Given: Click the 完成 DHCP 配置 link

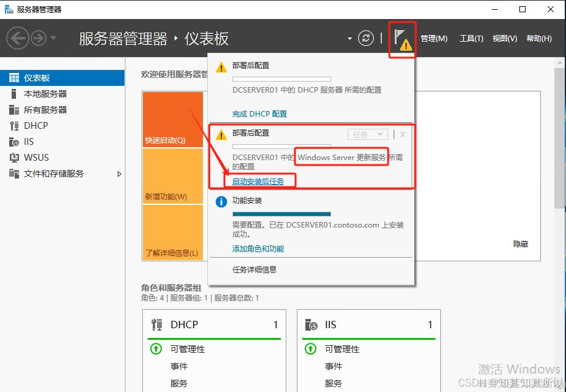Looking at the screenshot, I should pos(259,114).
